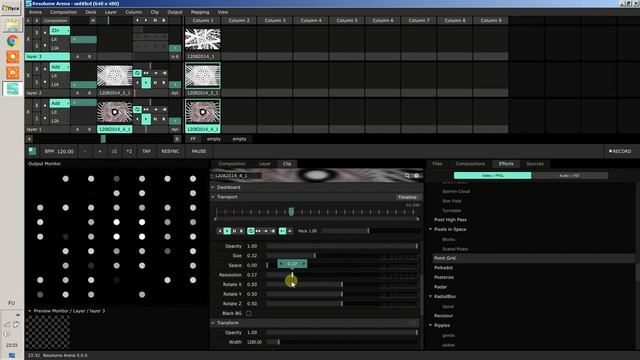Click the RESYNC button
640x360 pixels.
[x=170, y=151]
